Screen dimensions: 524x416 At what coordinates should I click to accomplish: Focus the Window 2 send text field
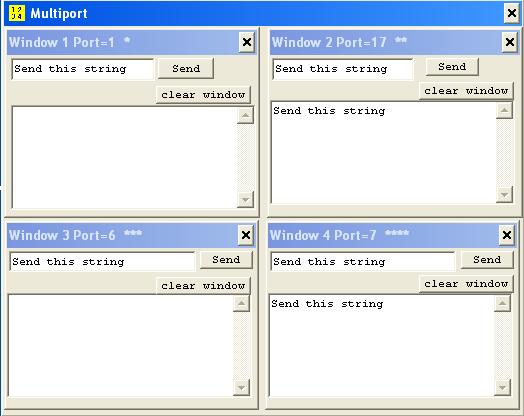[343, 69]
